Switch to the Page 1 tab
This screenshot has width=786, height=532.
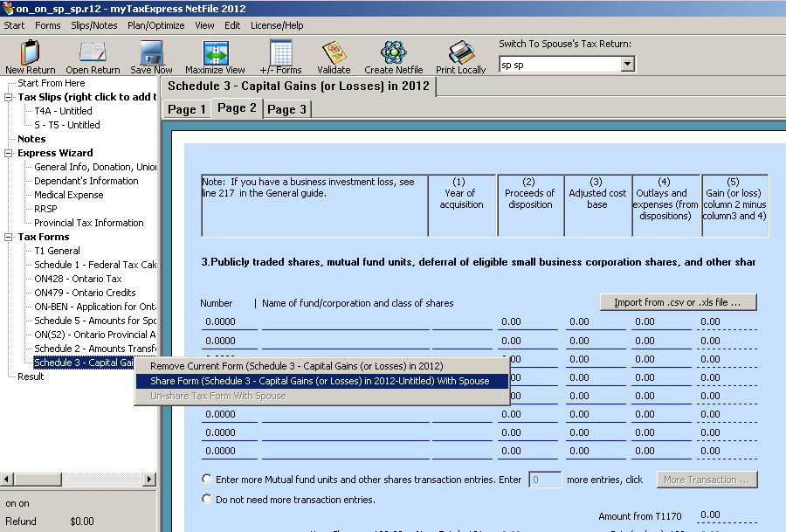click(187, 109)
